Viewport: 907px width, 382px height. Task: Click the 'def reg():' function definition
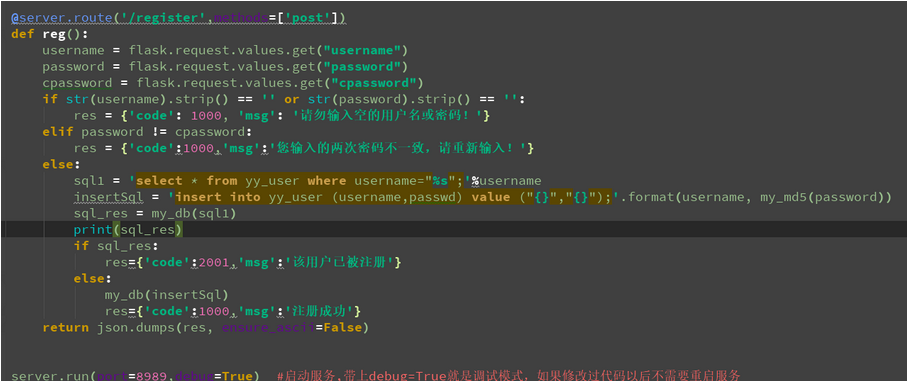[x=49, y=34]
